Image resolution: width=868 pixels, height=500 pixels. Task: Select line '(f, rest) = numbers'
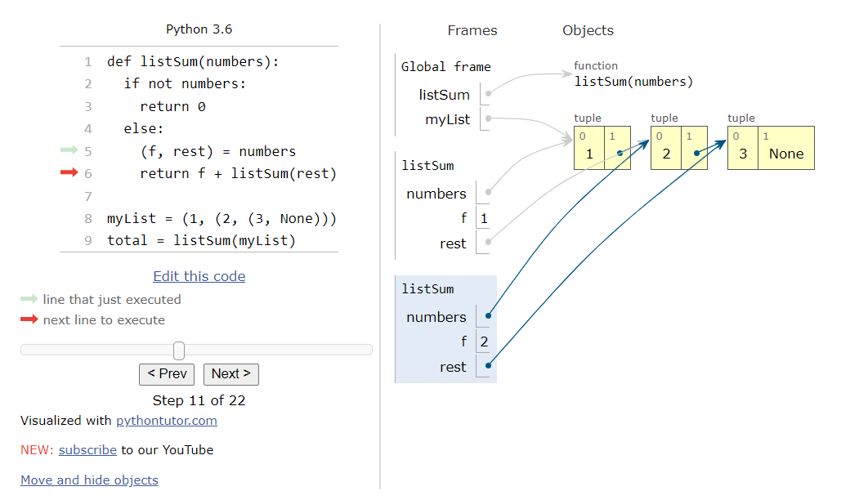click(x=218, y=151)
